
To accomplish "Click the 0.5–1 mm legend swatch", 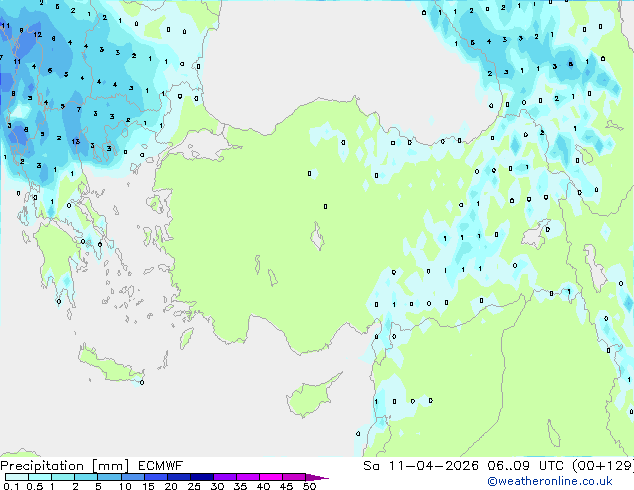I will pos(40,477).
